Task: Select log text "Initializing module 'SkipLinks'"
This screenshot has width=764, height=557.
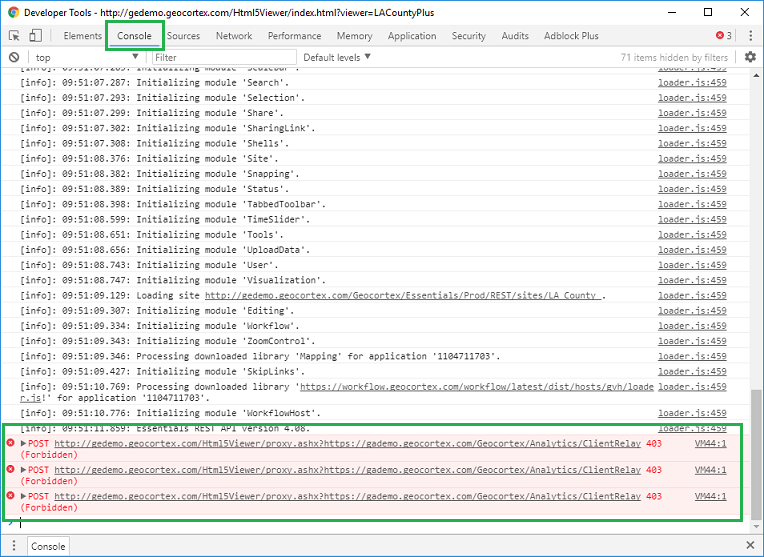Action: click(x=221, y=371)
